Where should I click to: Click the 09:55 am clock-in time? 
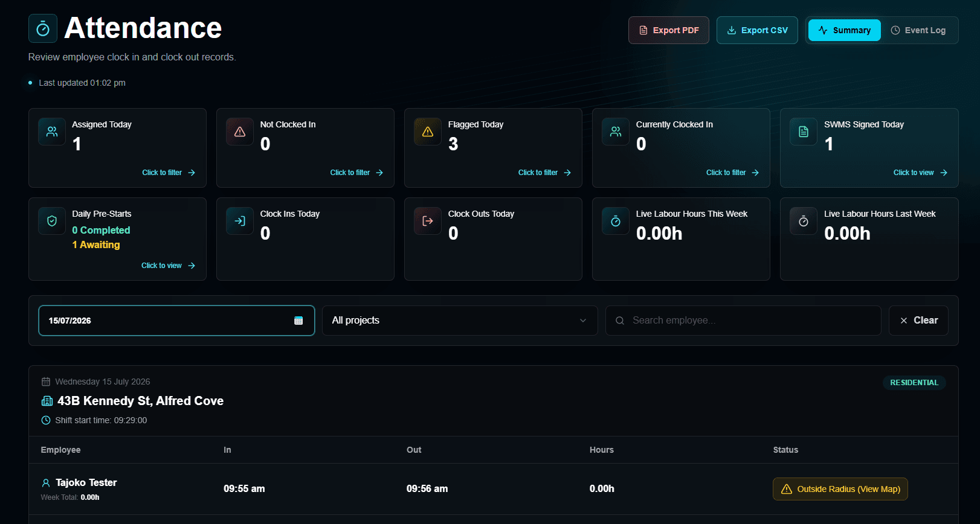pos(244,489)
